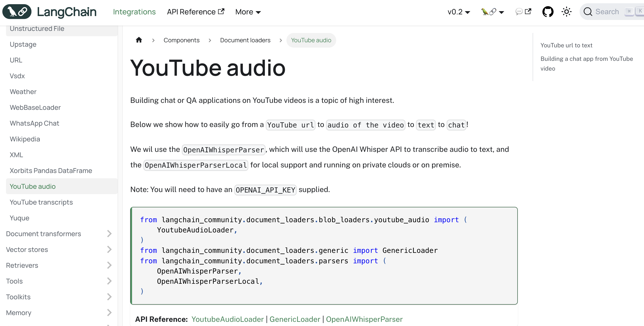Open the parrot-chain ecosystem dropdown
The height and width of the screenshot is (326, 644).
[x=492, y=12]
